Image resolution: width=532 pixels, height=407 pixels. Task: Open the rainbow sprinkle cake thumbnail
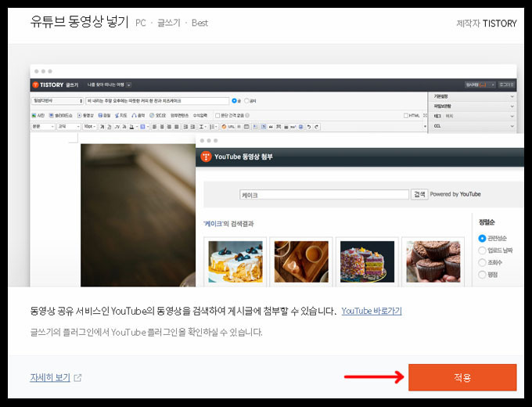pyautogui.click(x=367, y=261)
